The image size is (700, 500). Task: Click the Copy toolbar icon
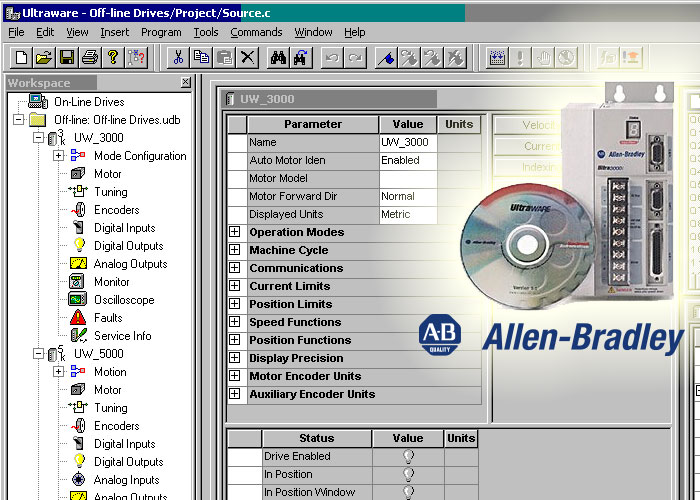click(201, 58)
